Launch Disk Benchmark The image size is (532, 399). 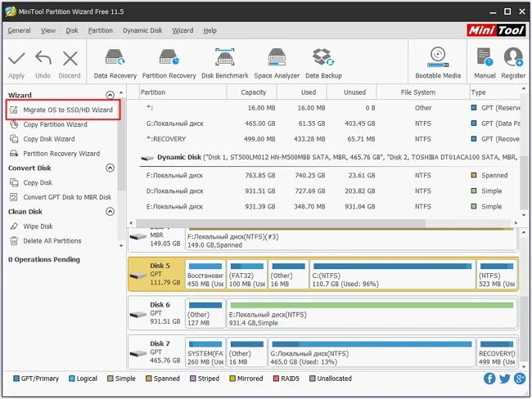[x=224, y=64]
